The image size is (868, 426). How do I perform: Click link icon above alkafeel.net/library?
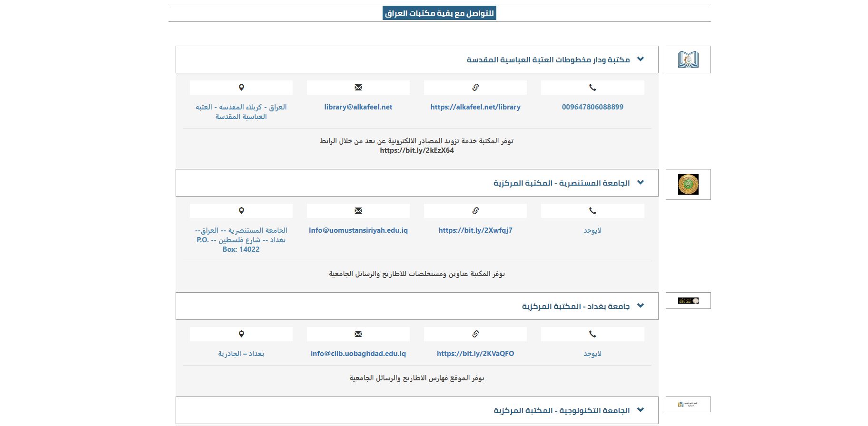(x=475, y=87)
